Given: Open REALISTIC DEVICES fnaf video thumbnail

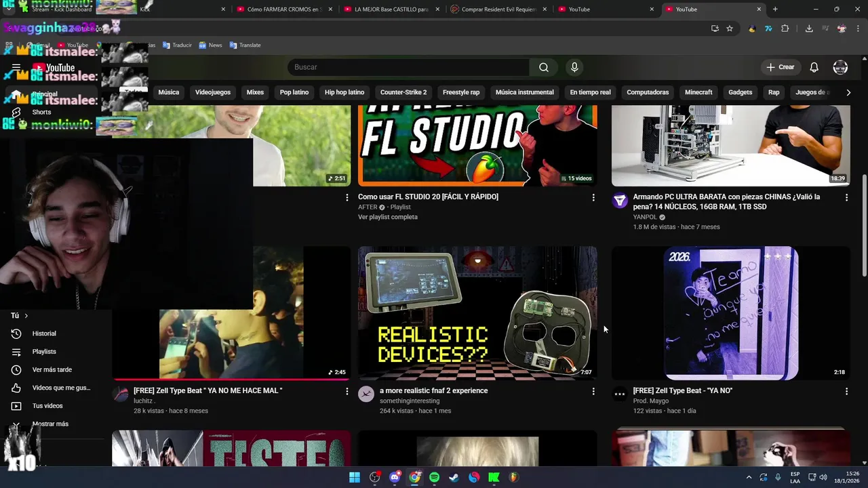Looking at the screenshot, I should pos(477,313).
